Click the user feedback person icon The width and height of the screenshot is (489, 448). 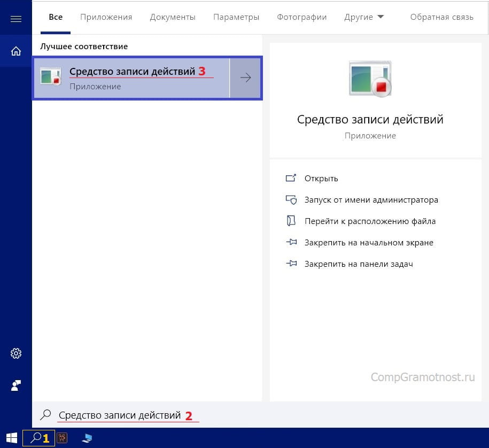click(x=16, y=385)
